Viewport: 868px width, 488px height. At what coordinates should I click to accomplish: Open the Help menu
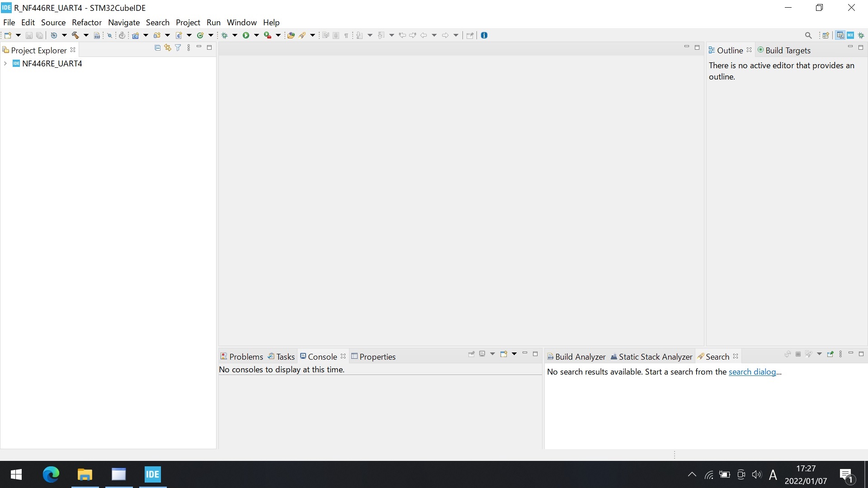click(271, 22)
